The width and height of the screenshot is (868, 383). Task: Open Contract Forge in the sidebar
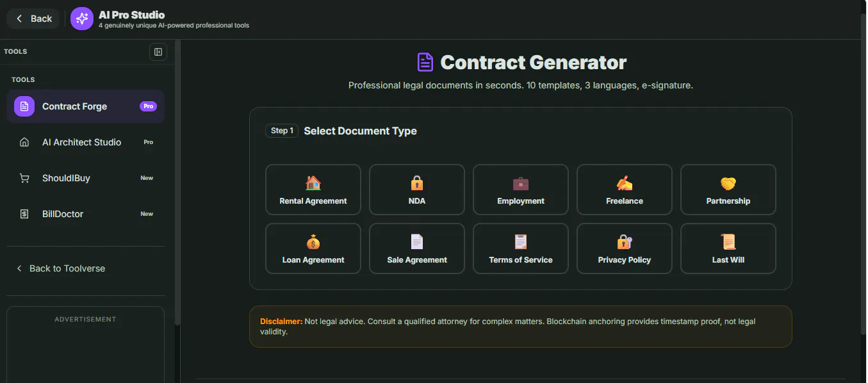[85, 106]
